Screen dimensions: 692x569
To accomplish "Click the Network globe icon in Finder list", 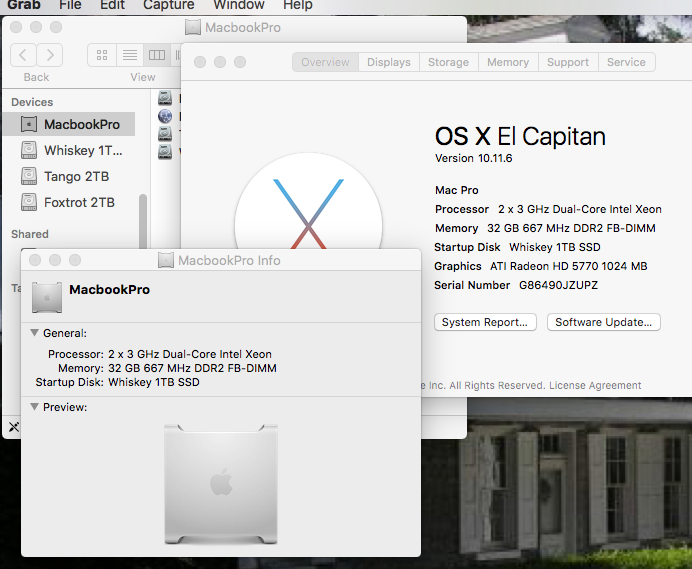I will tap(165, 116).
